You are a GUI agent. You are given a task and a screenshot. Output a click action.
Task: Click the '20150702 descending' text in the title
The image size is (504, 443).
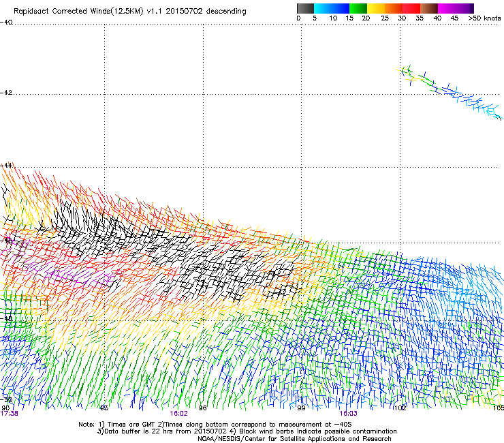click(x=206, y=11)
